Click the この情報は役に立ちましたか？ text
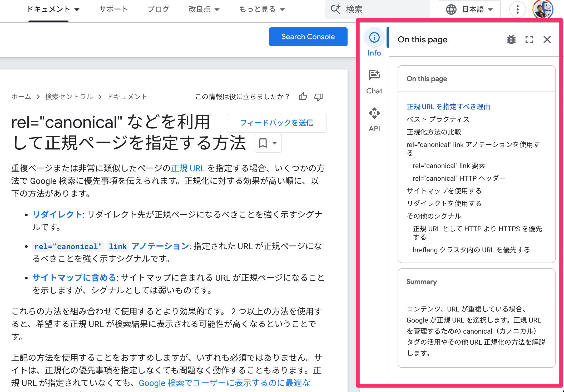 (242, 97)
